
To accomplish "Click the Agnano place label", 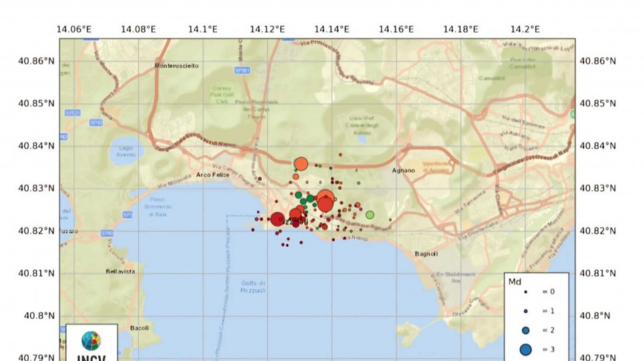I will point(403,170).
